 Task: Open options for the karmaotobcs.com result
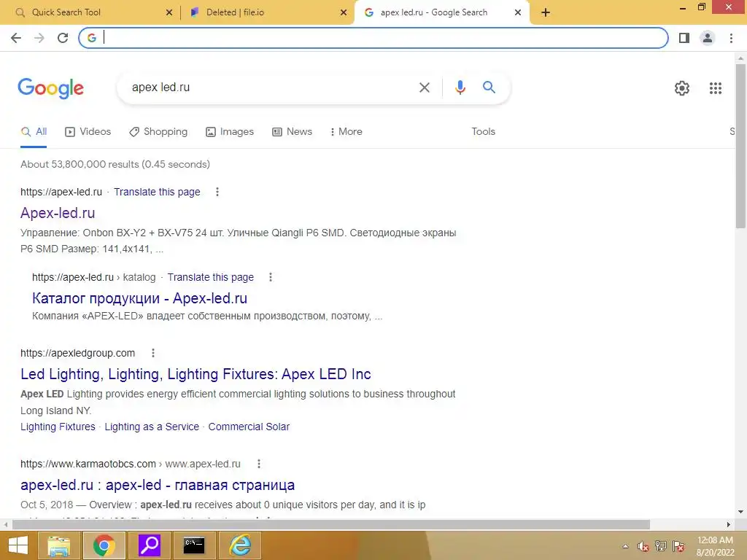tap(259, 464)
